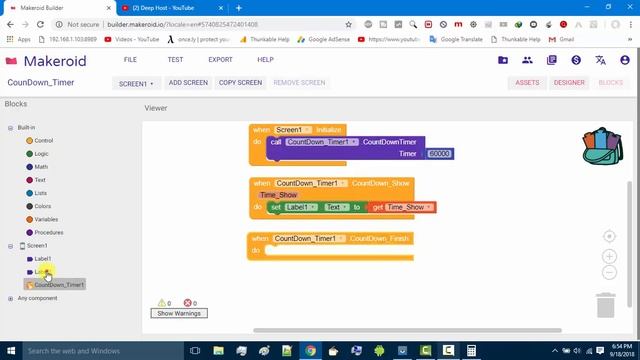Open the user account icon
640x360 pixels.
coord(625,60)
